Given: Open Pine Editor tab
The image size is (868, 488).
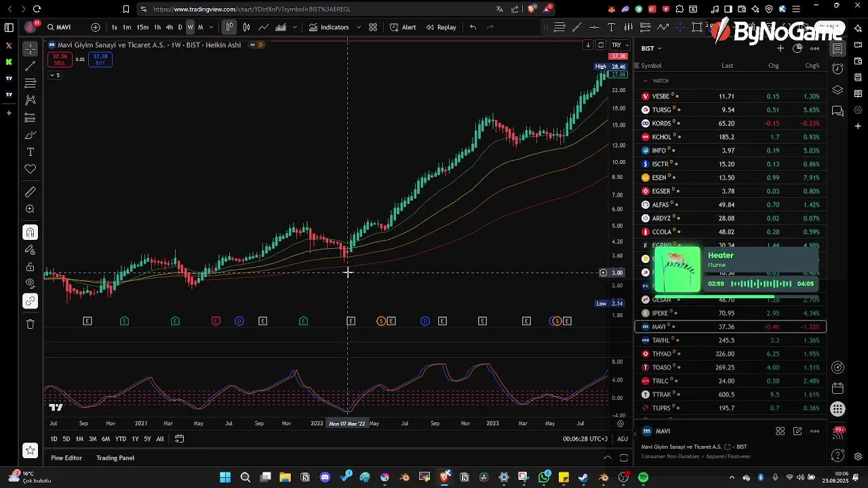Looking at the screenshot, I should pyautogui.click(x=66, y=458).
